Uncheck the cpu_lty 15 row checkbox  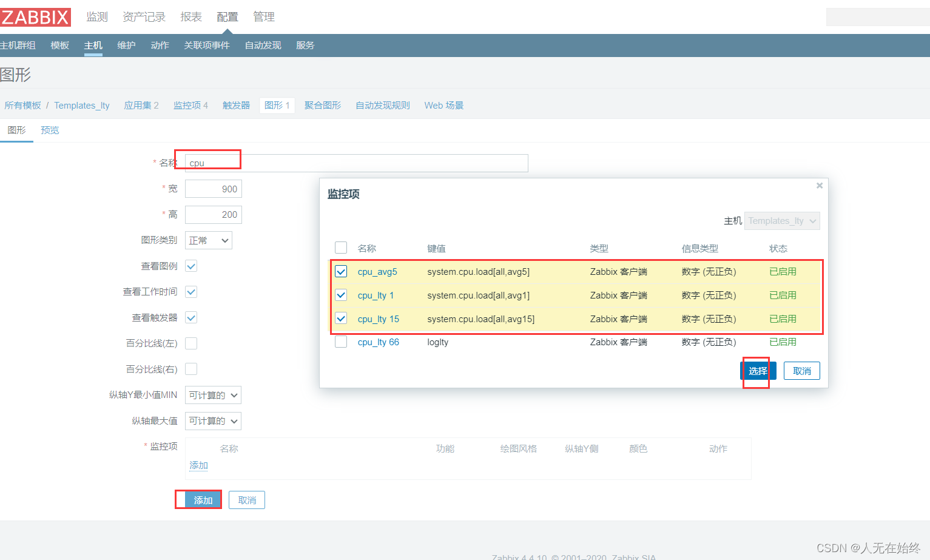[x=341, y=319]
